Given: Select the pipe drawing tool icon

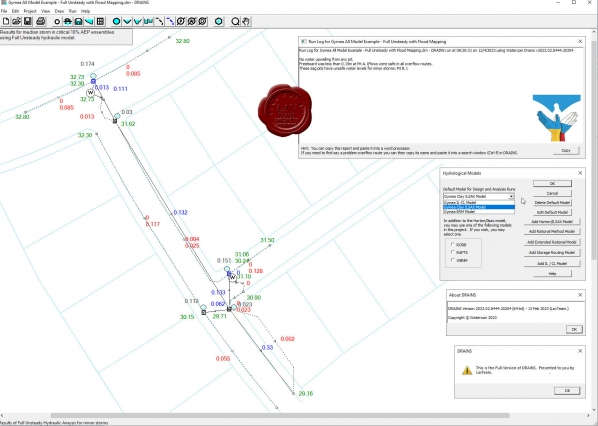Looking at the screenshot, I should tap(159, 21).
